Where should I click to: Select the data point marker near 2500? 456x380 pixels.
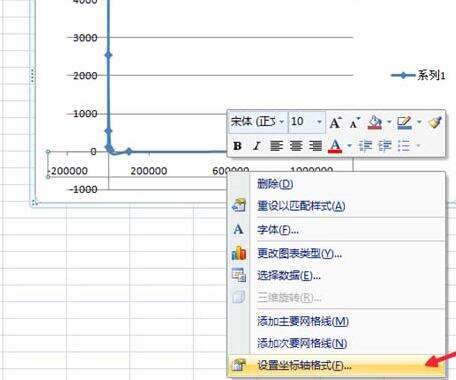[108, 55]
